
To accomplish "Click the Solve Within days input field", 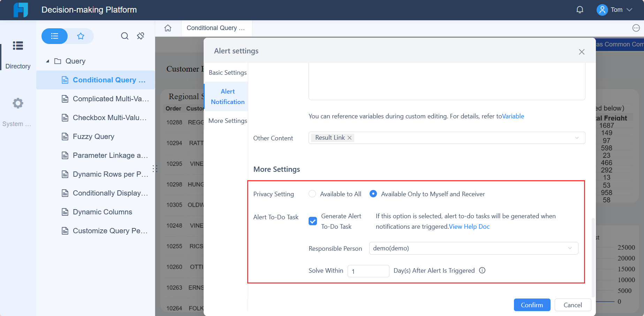I will [x=368, y=271].
